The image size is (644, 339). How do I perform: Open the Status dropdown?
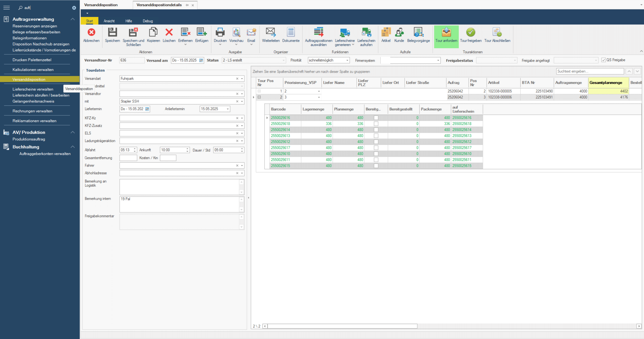(284, 60)
